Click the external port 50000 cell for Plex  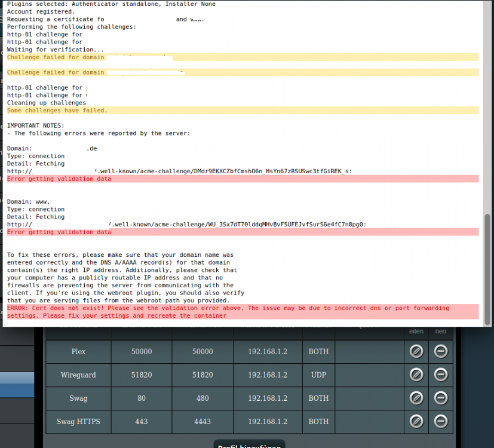pos(142,352)
